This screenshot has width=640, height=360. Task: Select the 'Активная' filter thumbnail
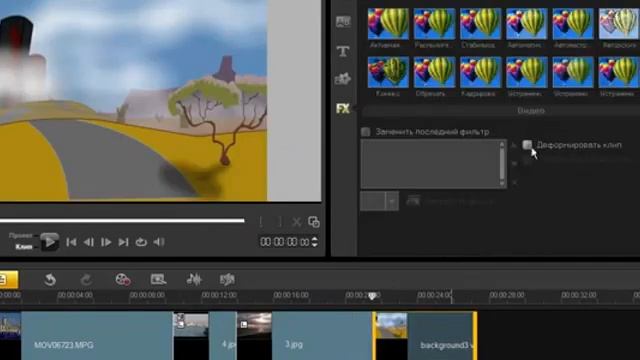(388, 24)
